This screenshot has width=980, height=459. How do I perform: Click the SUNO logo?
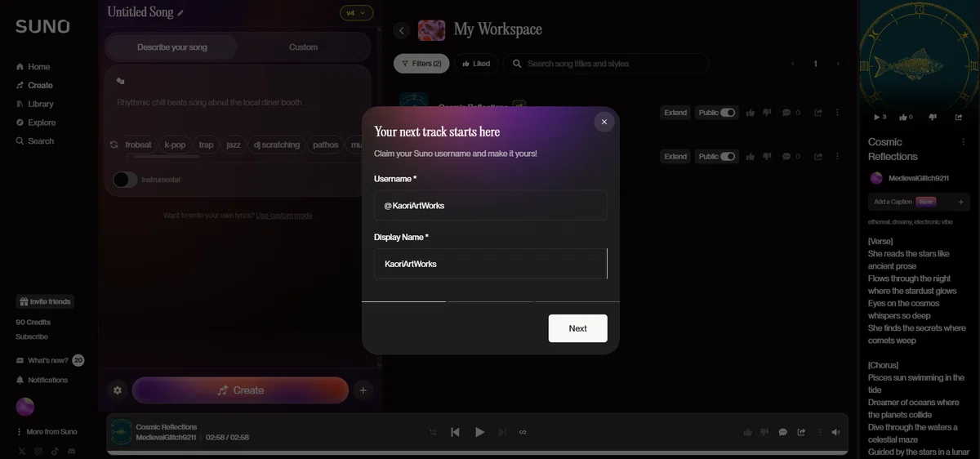click(42, 26)
